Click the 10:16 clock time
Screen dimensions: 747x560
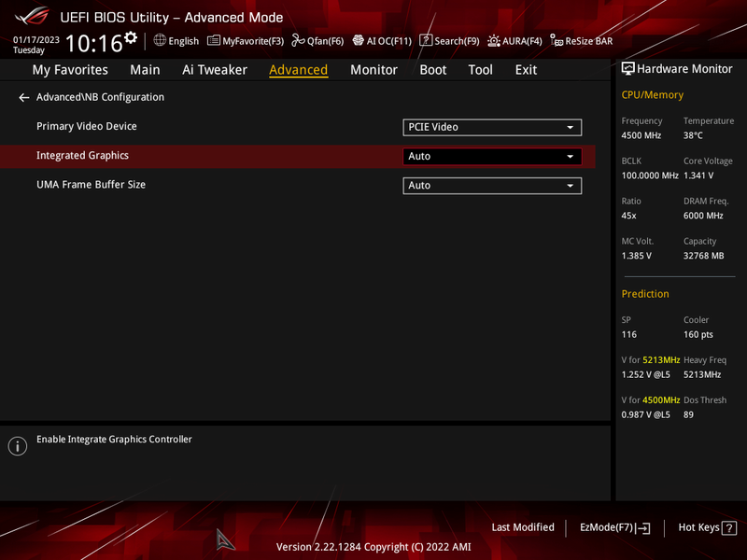pyautogui.click(x=94, y=43)
